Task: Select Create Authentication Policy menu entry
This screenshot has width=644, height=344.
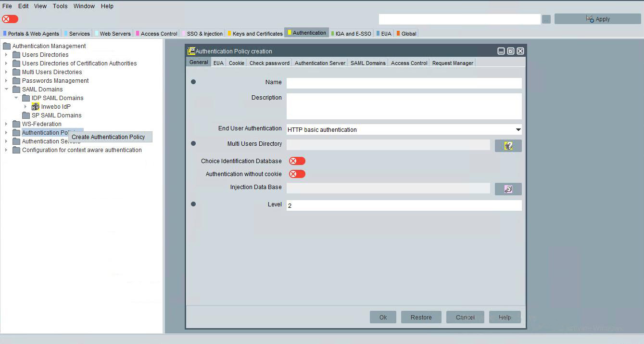Action: point(108,137)
